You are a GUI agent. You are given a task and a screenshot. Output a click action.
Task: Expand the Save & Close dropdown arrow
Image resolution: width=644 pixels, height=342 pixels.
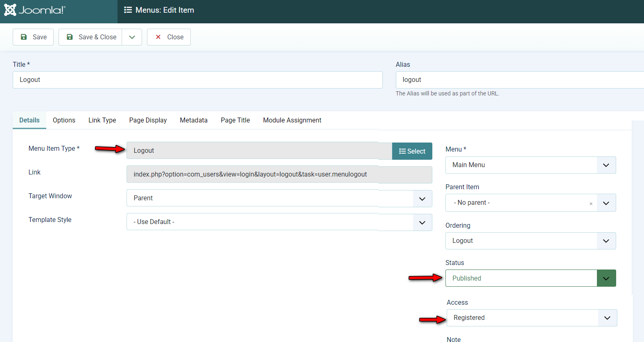click(132, 37)
